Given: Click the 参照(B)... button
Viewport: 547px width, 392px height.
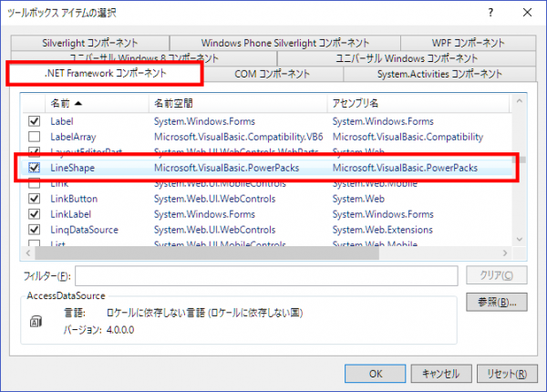Looking at the screenshot, I should pos(497,302).
